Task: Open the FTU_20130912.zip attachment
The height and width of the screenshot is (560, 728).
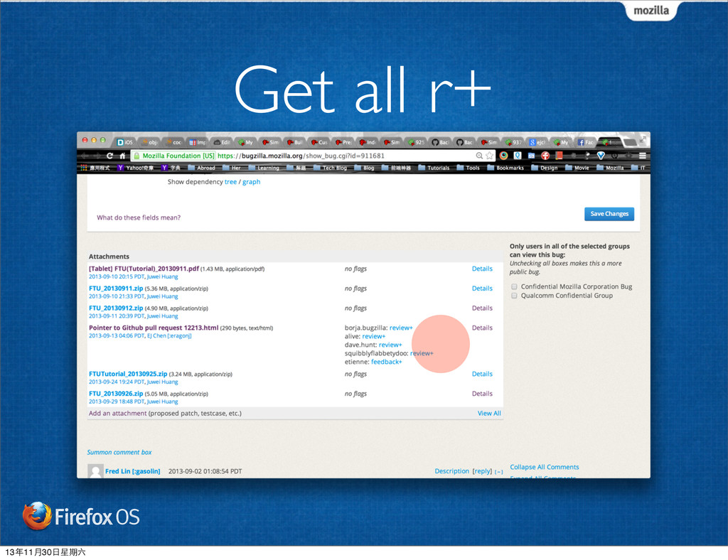Action: 116,308
